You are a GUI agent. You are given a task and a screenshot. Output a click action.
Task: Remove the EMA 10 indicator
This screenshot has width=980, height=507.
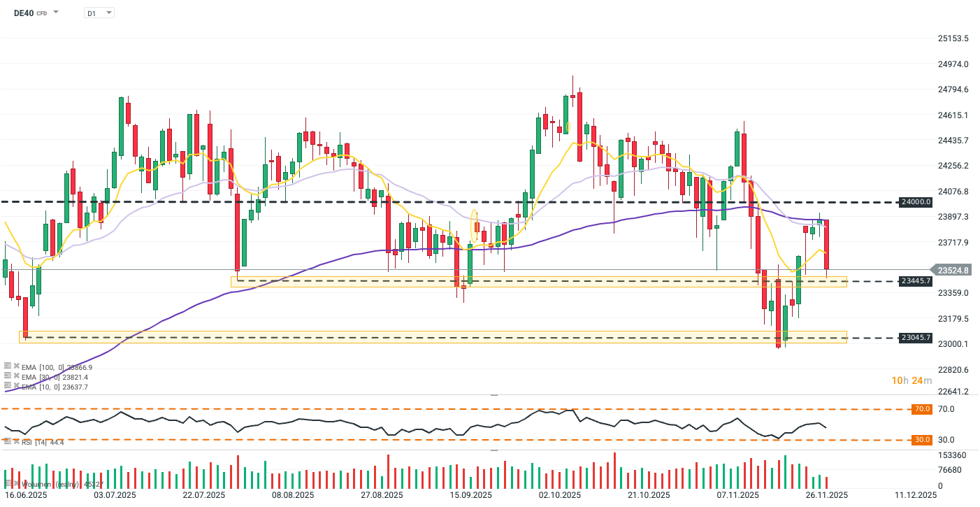[x=15, y=386]
